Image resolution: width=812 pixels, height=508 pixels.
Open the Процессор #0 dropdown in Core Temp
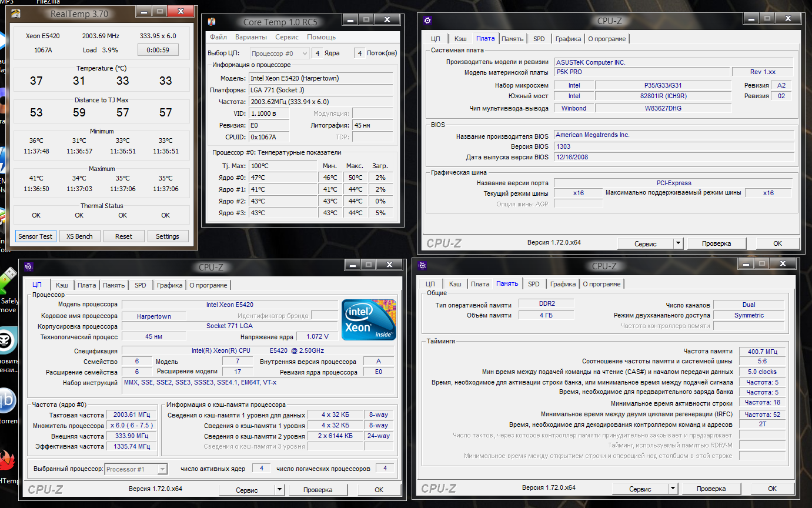point(280,54)
